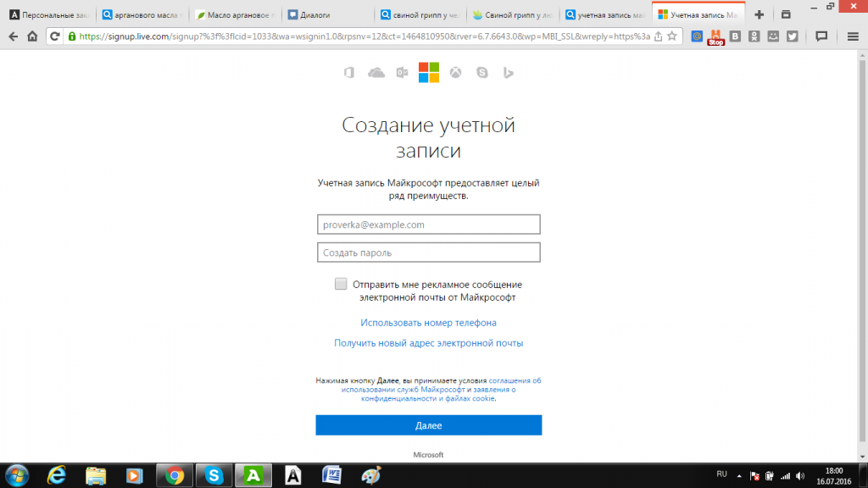Open the comments bubble icon in the toolbar
The width and height of the screenshot is (868, 488).
coord(822,36)
